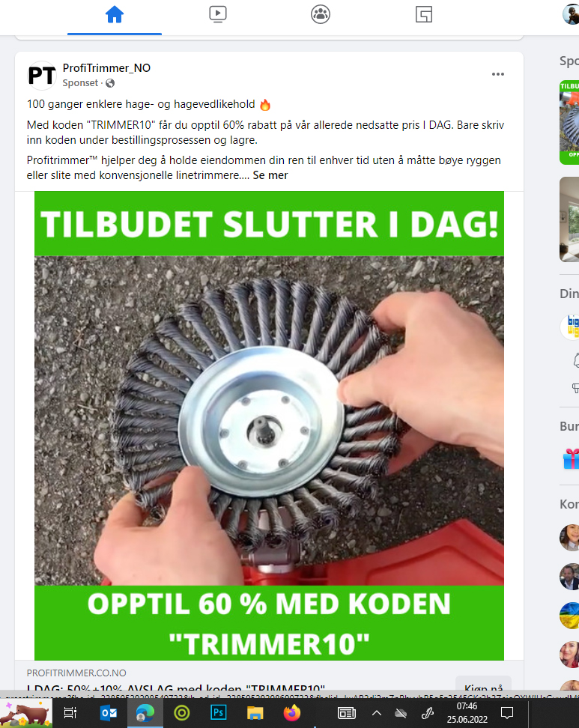Open Photoshop from the taskbar
The image size is (579, 728).
pos(218,713)
